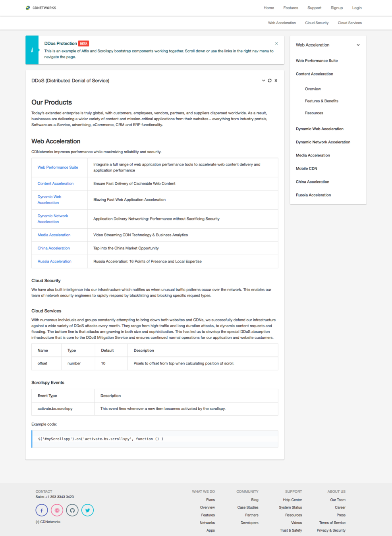The width and height of the screenshot is (392, 536).
Task: Close the DDoS panel
Action: pos(276,81)
